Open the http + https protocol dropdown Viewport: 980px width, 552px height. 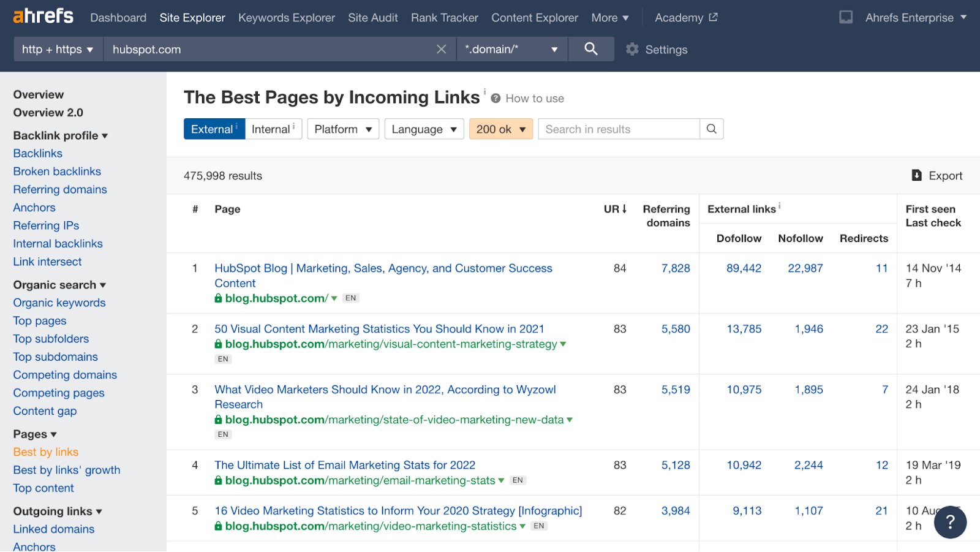58,49
